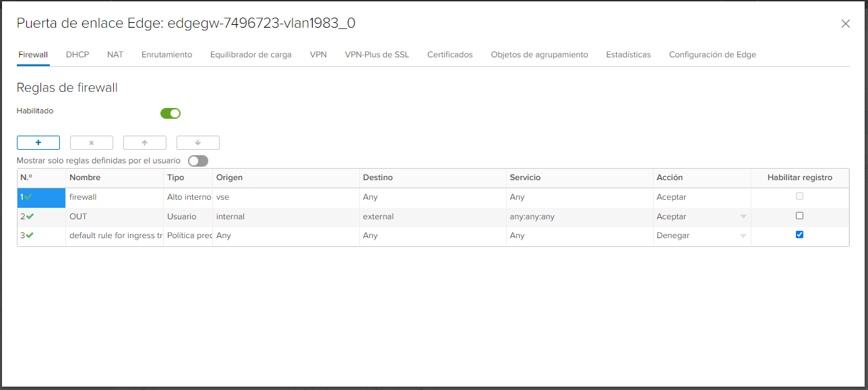Viewport: 868px width, 390px height.
Task: Close the Edge gateway dialog
Action: [x=846, y=24]
